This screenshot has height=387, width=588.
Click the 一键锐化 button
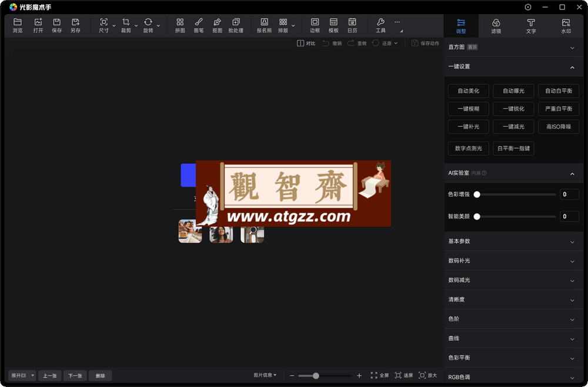click(513, 109)
